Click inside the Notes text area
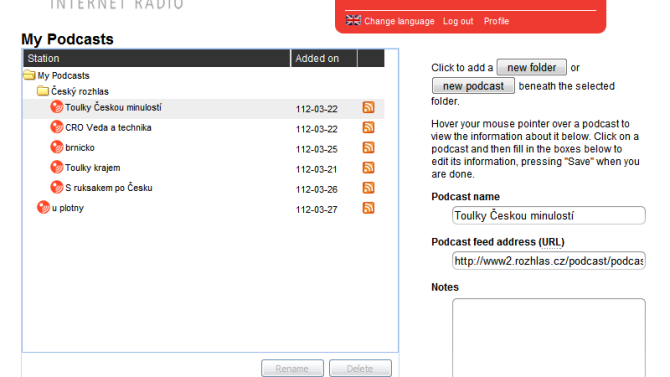The width and height of the screenshot is (670, 377). point(549,338)
